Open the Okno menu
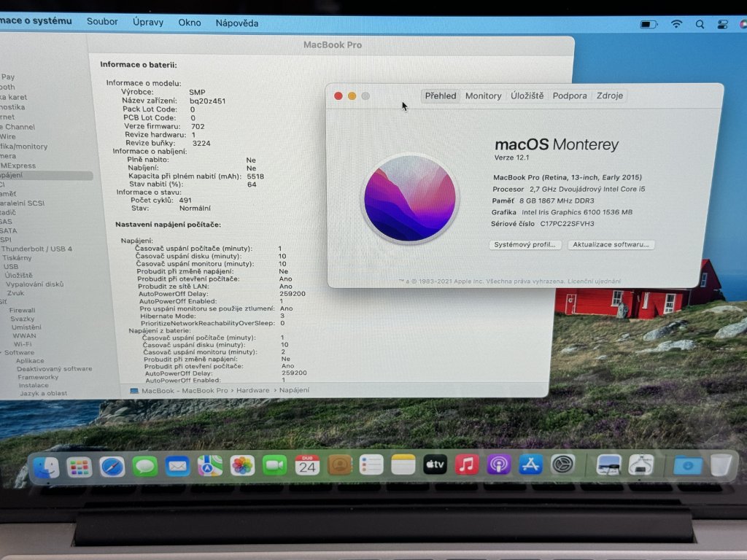The width and height of the screenshot is (747, 560). click(x=189, y=23)
